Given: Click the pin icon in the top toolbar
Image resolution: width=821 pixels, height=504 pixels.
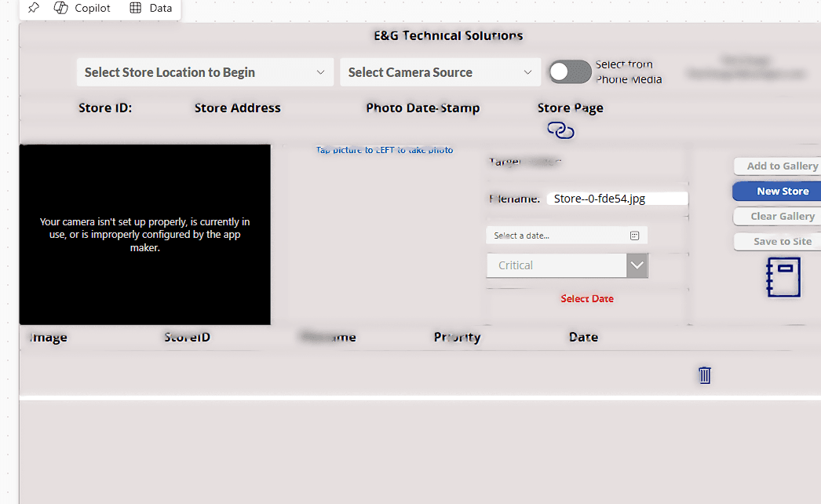Looking at the screenshot, I should pyautogui.click(x=33, y=8).
